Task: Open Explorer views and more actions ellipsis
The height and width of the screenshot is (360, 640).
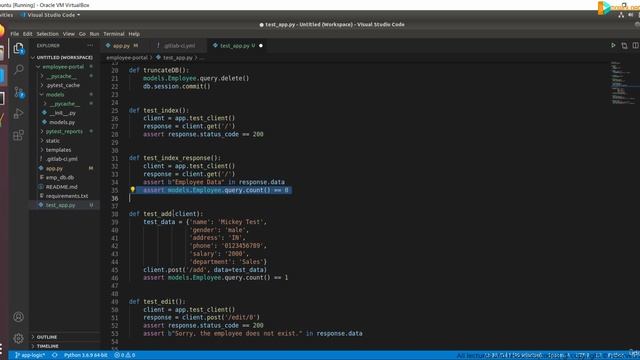Action: (90, 45)
